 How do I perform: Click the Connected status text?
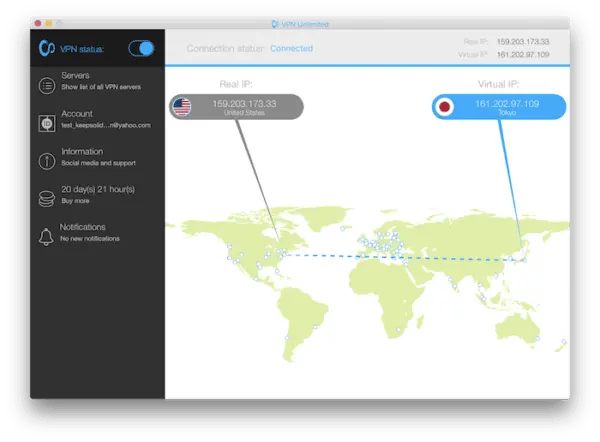pos(292,48)
